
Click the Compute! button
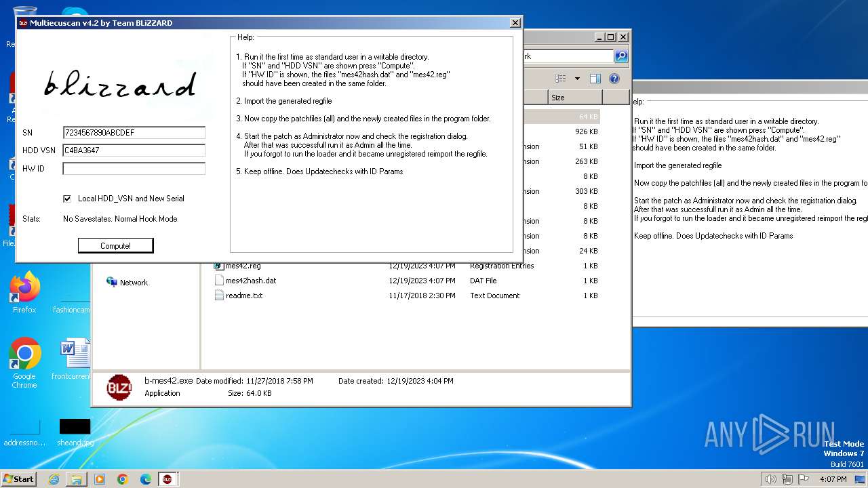[115, 245]
